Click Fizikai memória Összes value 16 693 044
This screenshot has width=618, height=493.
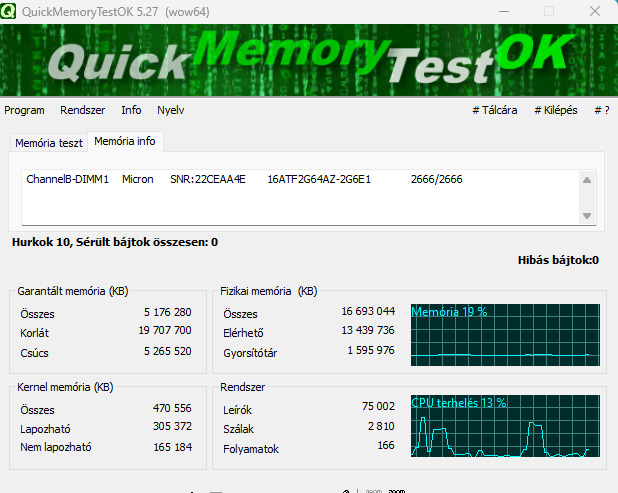click(x=368, y=311)
